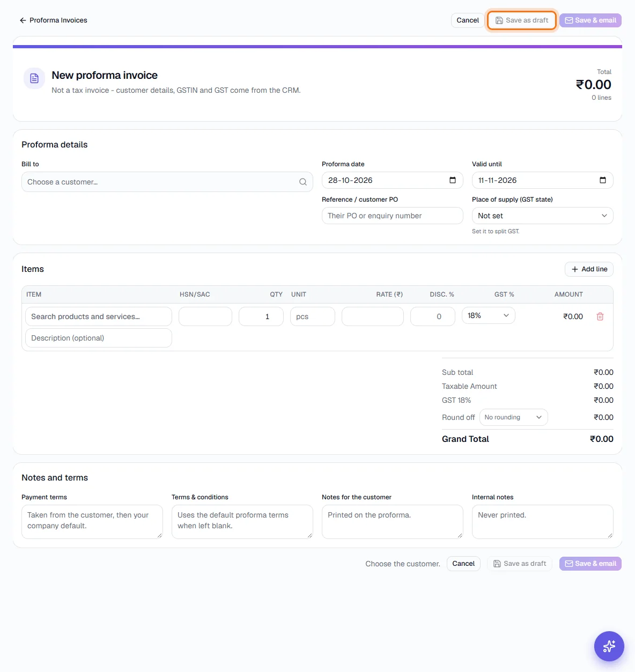Click the 'GST 18%' summary label
Image resolution: width=635 pixels, height=672 pixels.
tap(456, 400)
